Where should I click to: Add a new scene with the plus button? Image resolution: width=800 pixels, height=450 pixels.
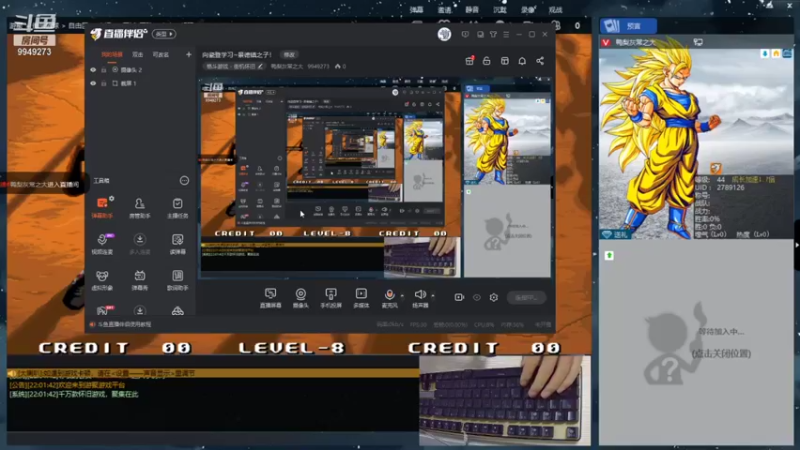188,54
